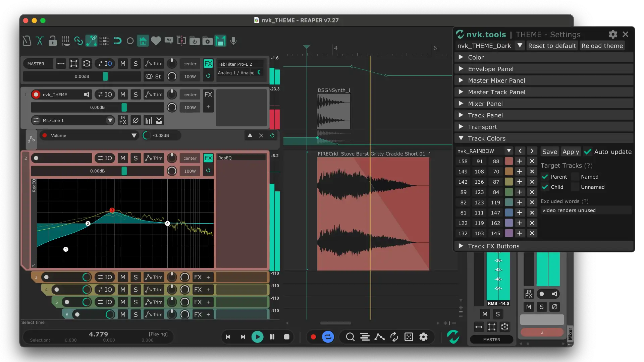Click the Apply button in Track Colors

tap(571, 152)
